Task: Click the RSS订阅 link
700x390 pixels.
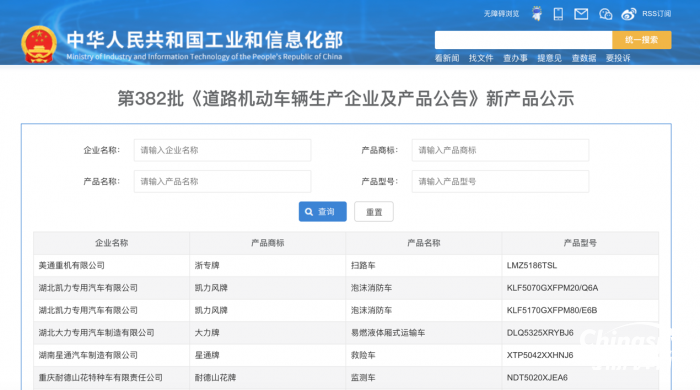Action: (x=656, y=14)
